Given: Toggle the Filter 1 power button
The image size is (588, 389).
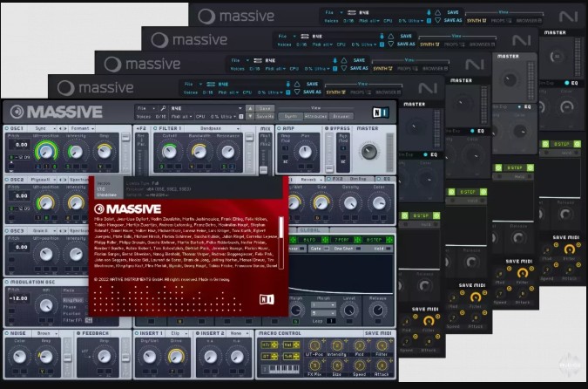Looking at the screenshot, I should click(155, 128).
